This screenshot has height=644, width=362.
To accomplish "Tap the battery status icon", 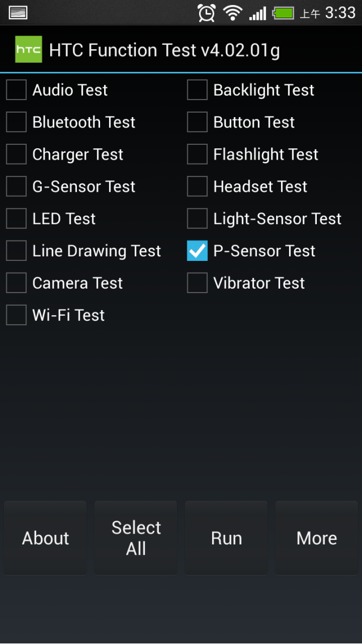I will tap(283, 13).
